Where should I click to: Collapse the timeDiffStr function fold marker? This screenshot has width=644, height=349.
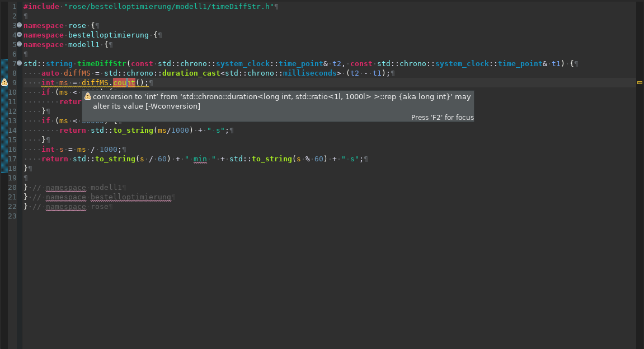click(x=20, y=63)
